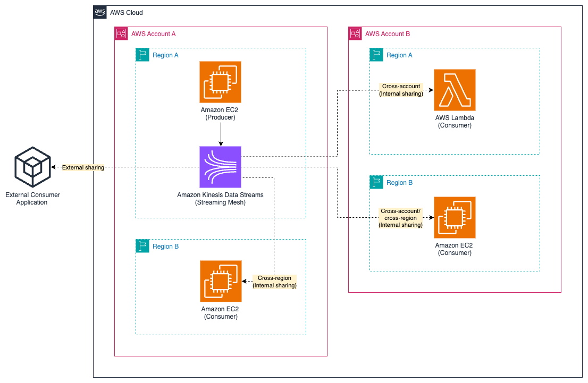Click Region A text in Account B
Viewport: 588px width, 383px height.
[399, 55]
